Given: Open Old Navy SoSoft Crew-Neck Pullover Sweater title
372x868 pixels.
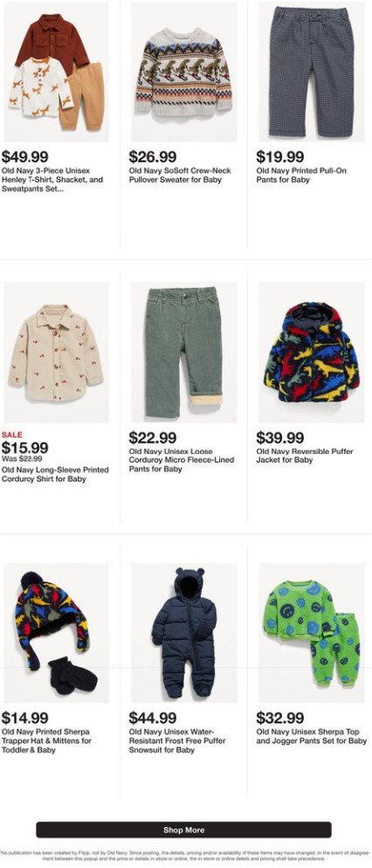Looking at the screenshot, I should coord(180,175).
